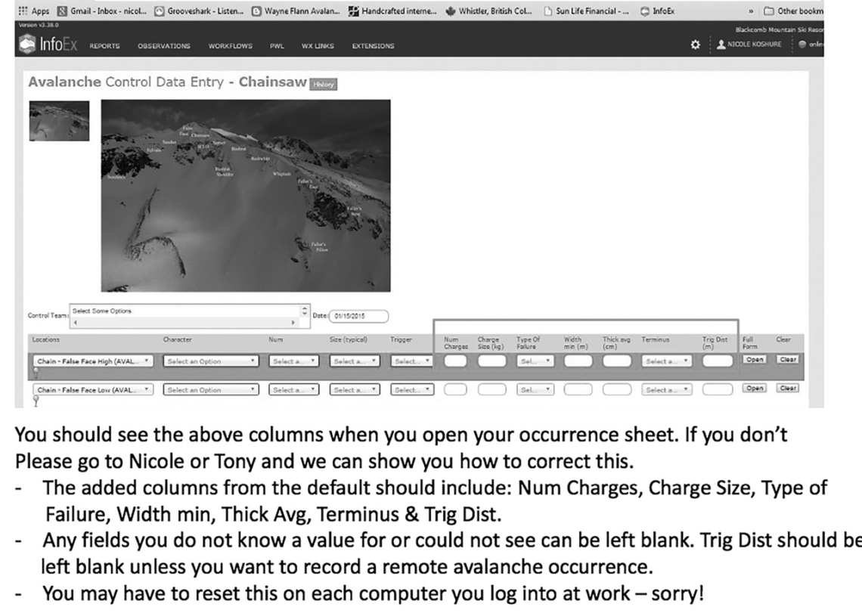Click the mountain overview thumbnail image
Viewport: 862px width, 616px height.
(59, 122)
